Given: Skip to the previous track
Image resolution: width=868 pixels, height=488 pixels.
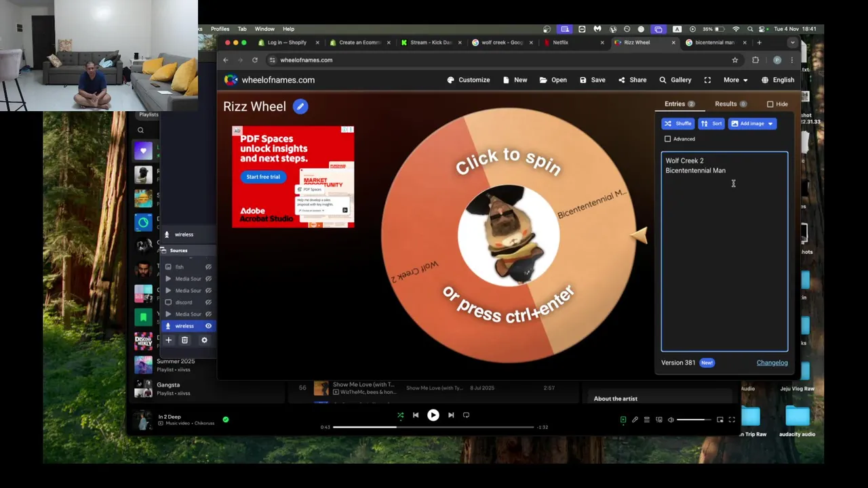Looking at the screenshot, I should 416,415.
